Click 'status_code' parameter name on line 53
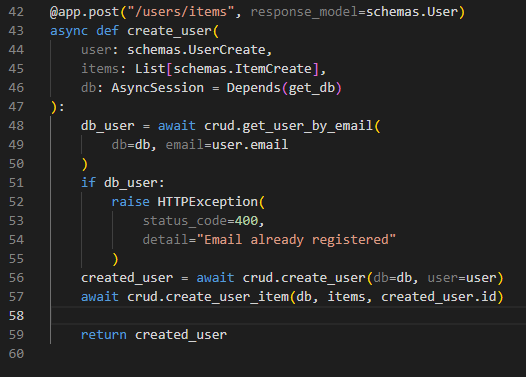 185,221
